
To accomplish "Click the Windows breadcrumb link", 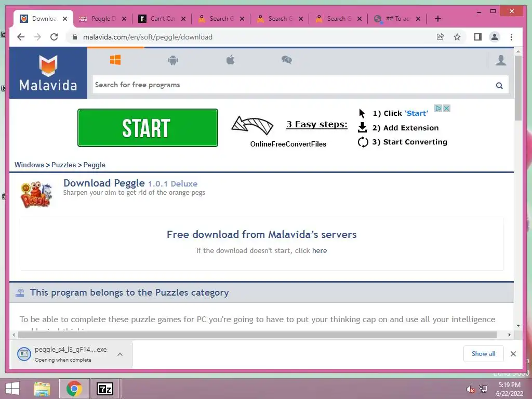I will (x=29, y=165).
